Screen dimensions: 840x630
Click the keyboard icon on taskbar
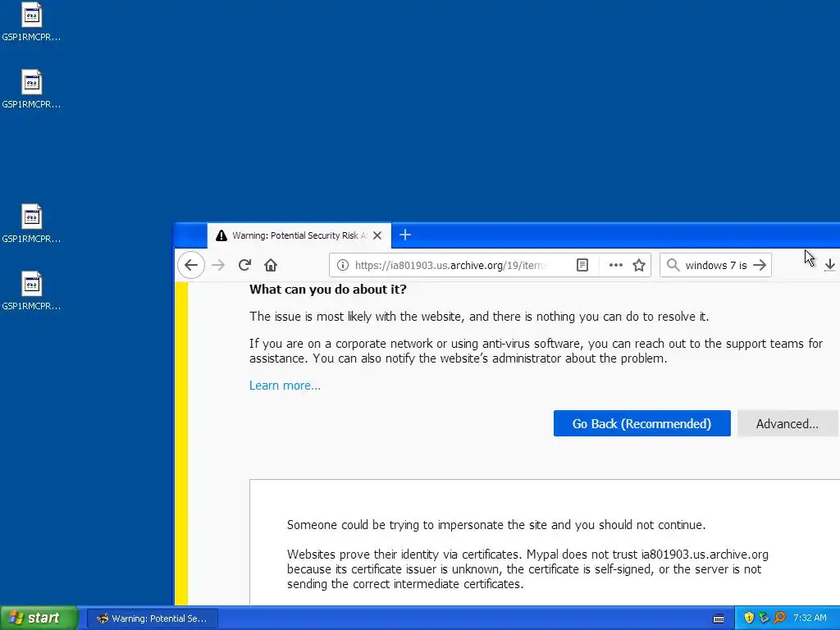click(x=719, y=619)
